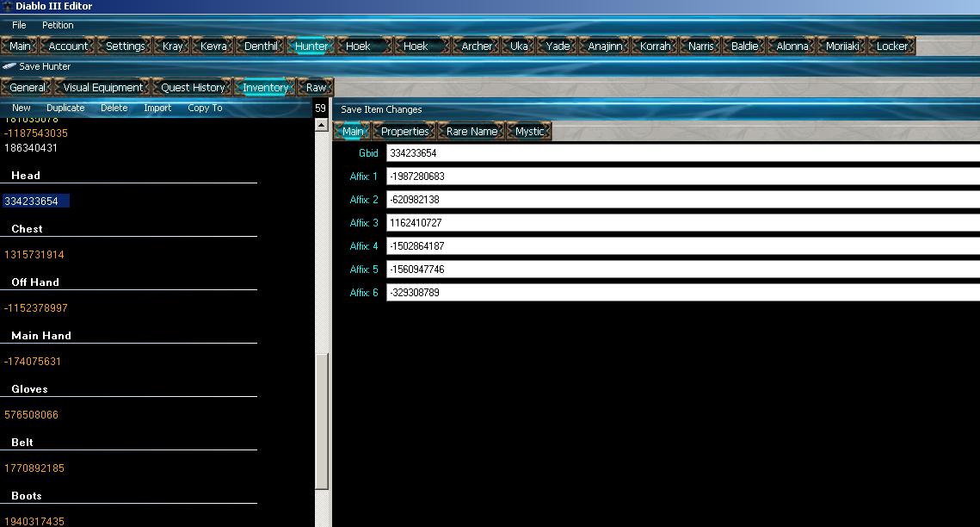Click Import in the item toolbar
980x527 pixels.
157,108
